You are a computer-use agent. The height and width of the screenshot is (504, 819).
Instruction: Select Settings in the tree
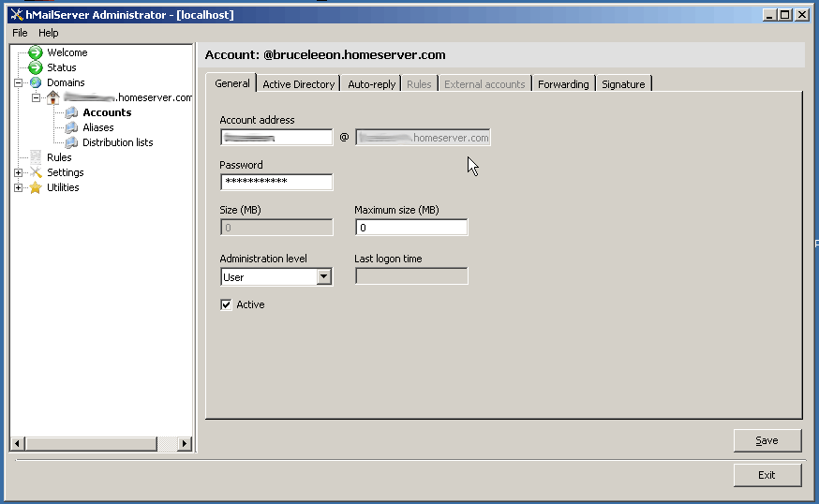click(66, 172)
